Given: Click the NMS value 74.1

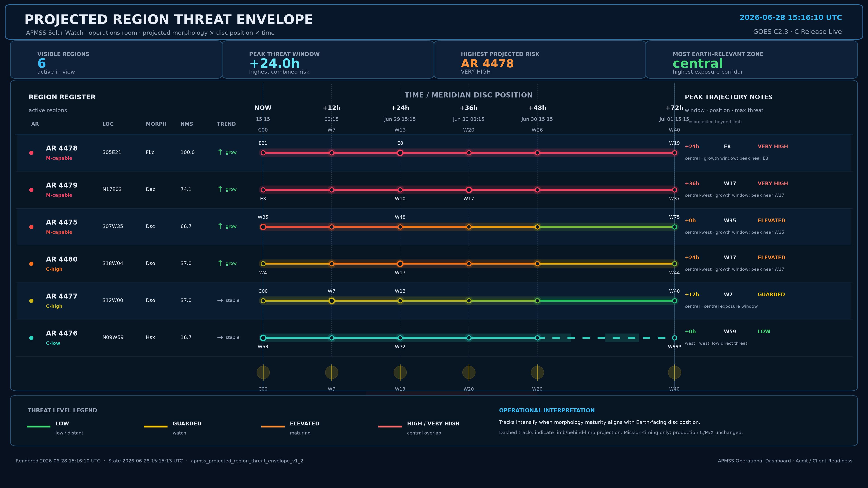Looking at the screenshot, I should click(x=186, y=189).
